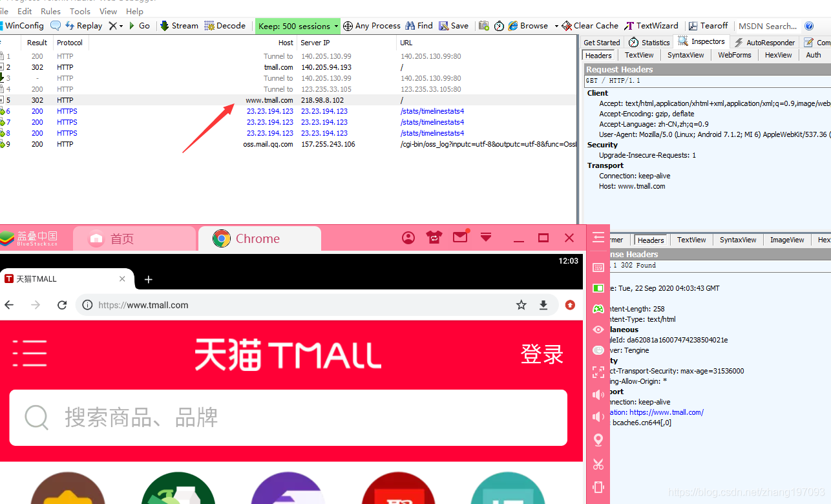The height and width of the screenshot is (504, 831).
Task: Expand the Browse dropdown arrow
Action: pos(556,26)
